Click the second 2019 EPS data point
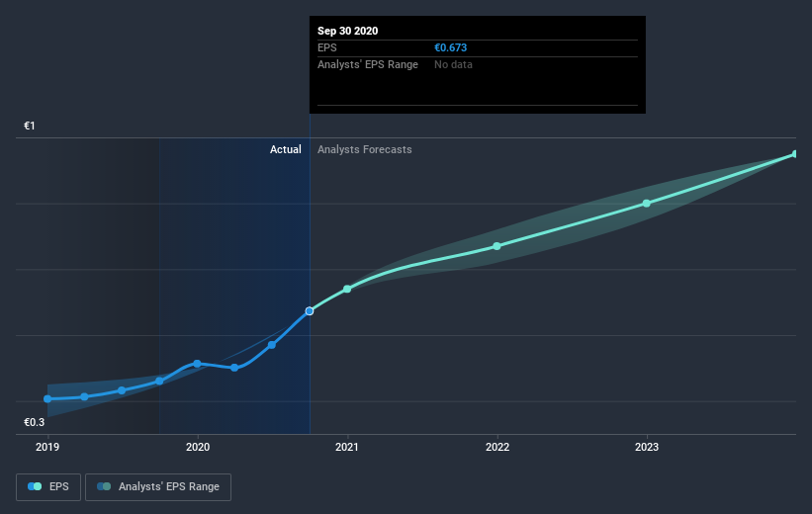Screen dimensions: 812x514 point(84,397)
